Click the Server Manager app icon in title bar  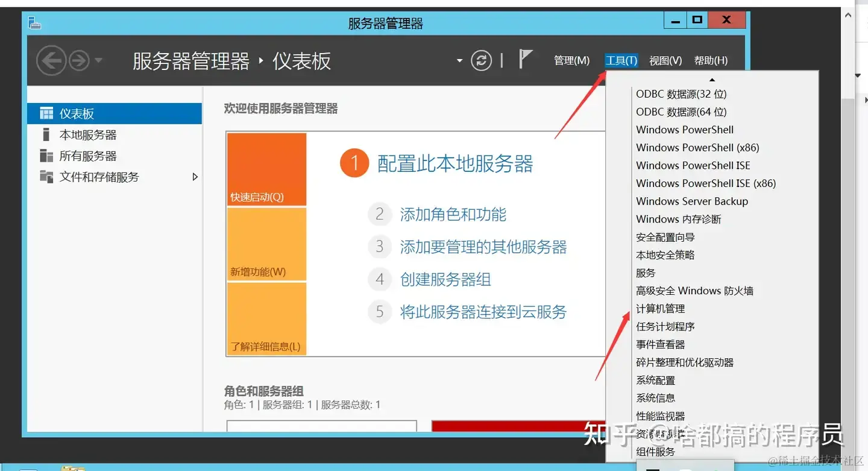(x=34, y=23)
